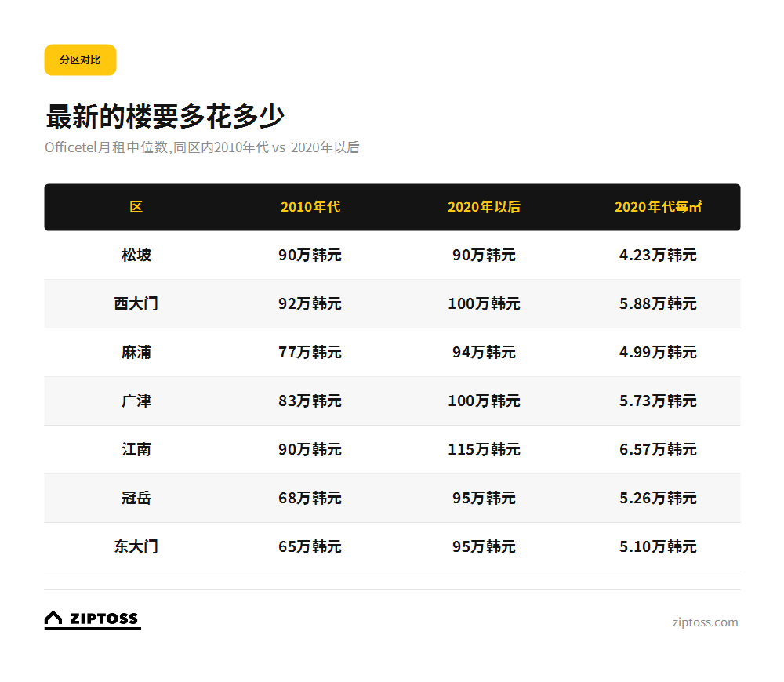Click the title 最新的楼要多花多少
The image size is (784, 682).
coord(165,117)
